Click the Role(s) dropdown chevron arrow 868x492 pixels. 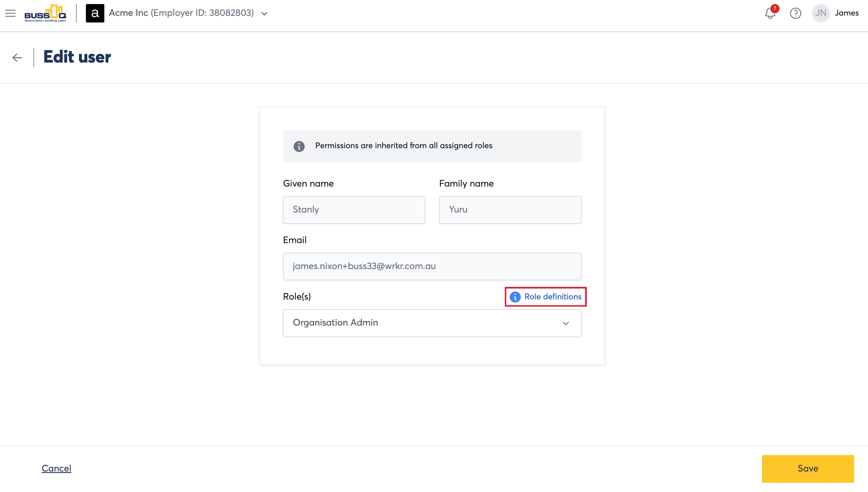(x=566, y=323)
